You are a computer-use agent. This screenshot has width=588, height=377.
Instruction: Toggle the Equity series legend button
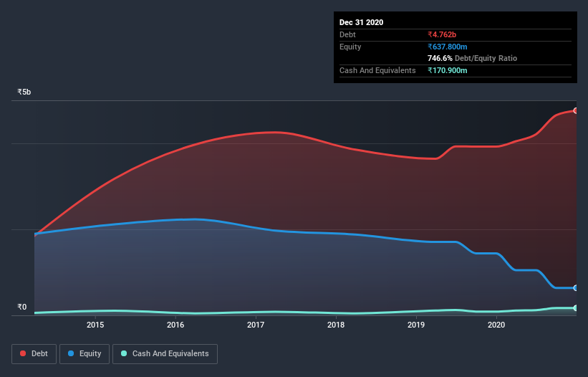(85, 354)
